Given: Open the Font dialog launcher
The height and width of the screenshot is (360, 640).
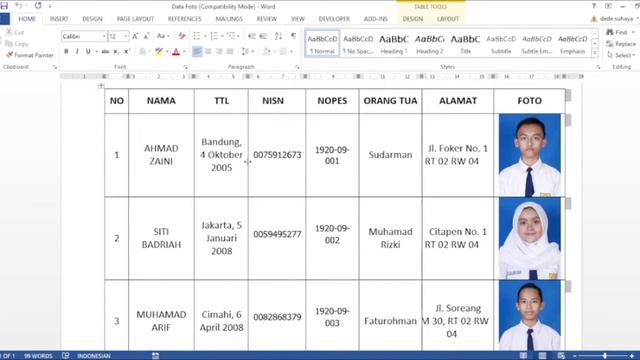Looking at the screenshot, I should (185, 67).
